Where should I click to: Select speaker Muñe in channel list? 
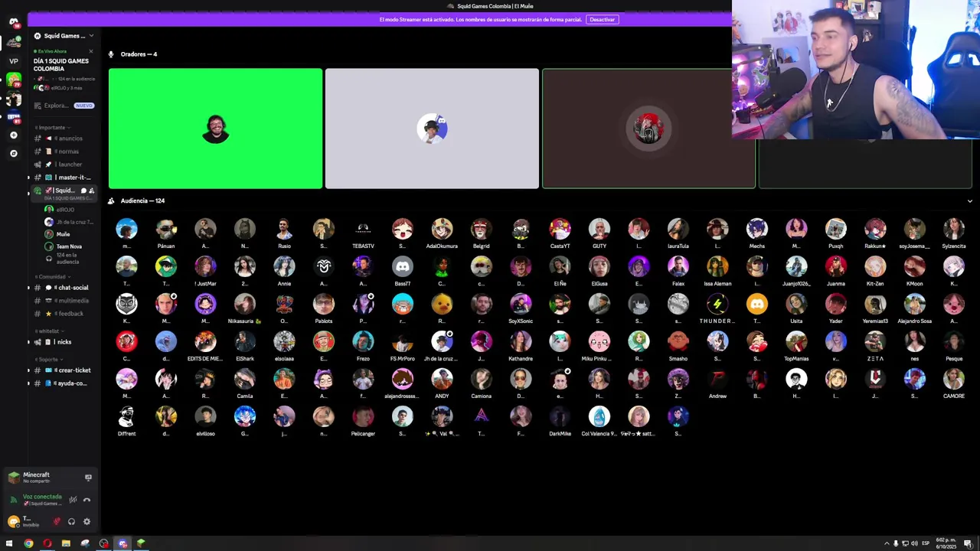69,234
